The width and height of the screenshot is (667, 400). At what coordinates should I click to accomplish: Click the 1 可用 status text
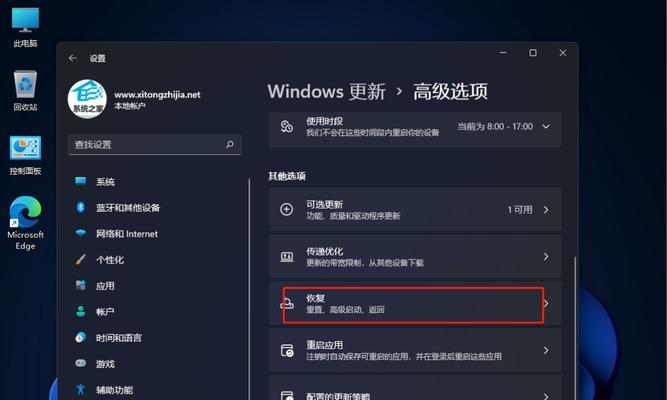click(520, 210)
